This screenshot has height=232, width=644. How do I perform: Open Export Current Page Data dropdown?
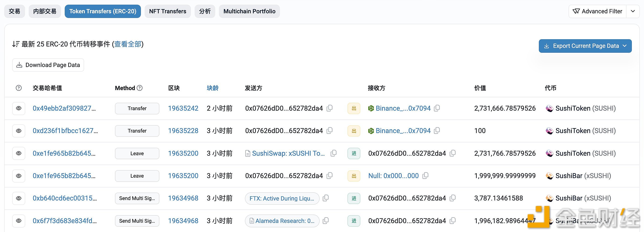coord(585,46)
